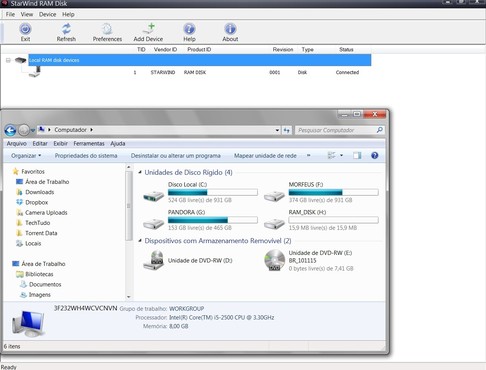Click the change view icon

pyautogui.click(x=331, y=155)
